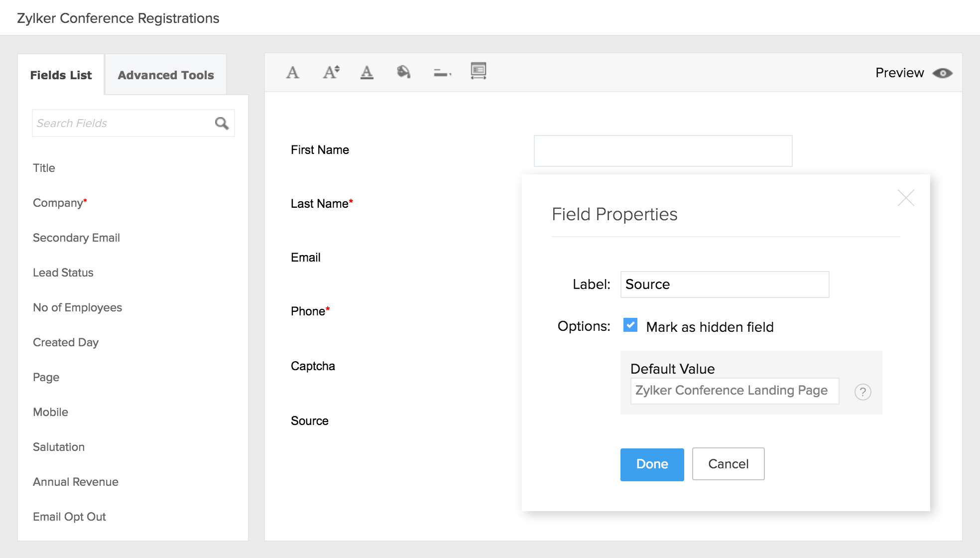The image size is (980, 558).
Task: Click the search magnifier icon
Action: [x=222, y=123]
